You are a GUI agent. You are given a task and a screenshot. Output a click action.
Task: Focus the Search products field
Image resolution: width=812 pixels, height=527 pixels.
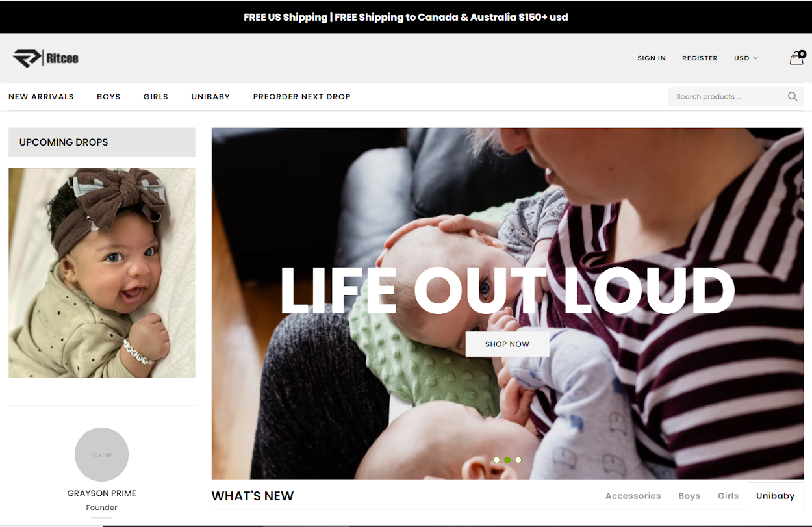(x=728, y=97)
